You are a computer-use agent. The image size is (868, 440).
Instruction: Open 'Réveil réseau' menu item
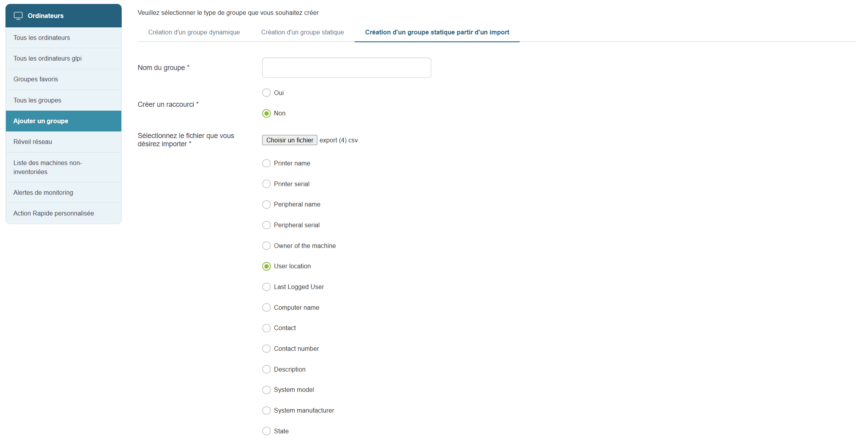click(x=33, y=142)
